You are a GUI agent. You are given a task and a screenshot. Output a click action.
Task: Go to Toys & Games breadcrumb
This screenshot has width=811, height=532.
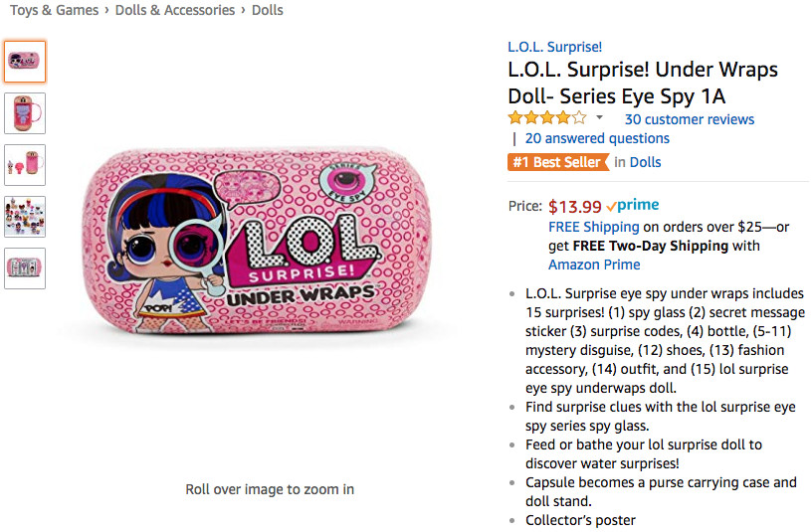(54, 10)
